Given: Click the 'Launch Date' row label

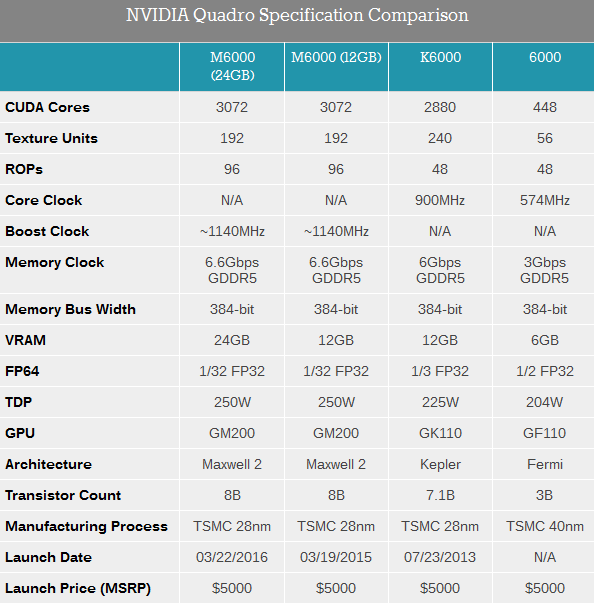Looking at the screenshot, I should [49, 557].
